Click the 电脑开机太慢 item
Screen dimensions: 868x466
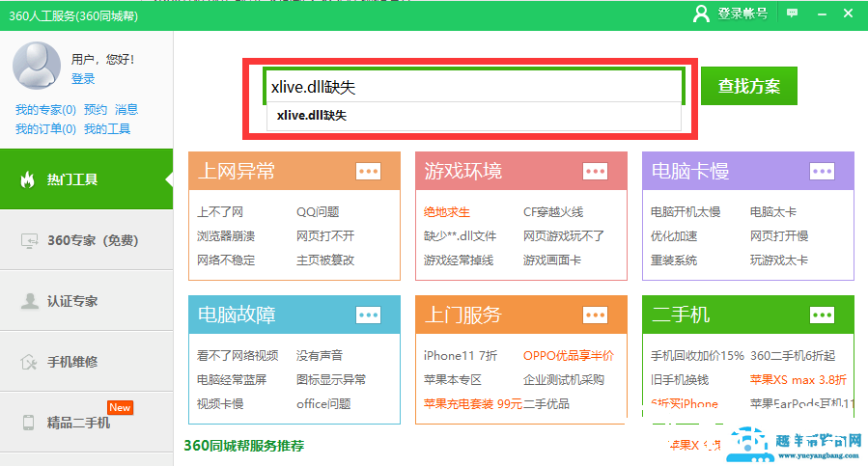(x=686, y=212)
